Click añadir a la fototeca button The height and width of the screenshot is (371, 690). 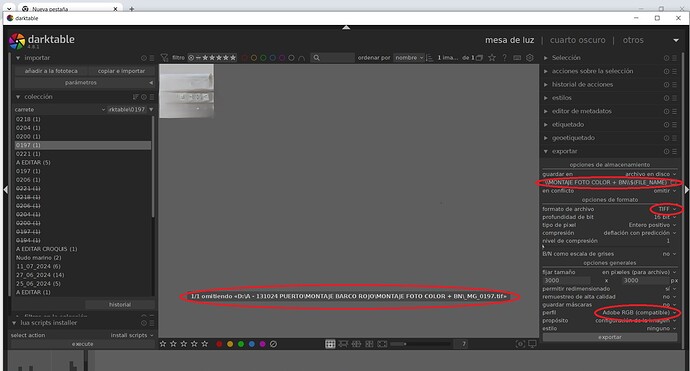click(x=51, y=71)
